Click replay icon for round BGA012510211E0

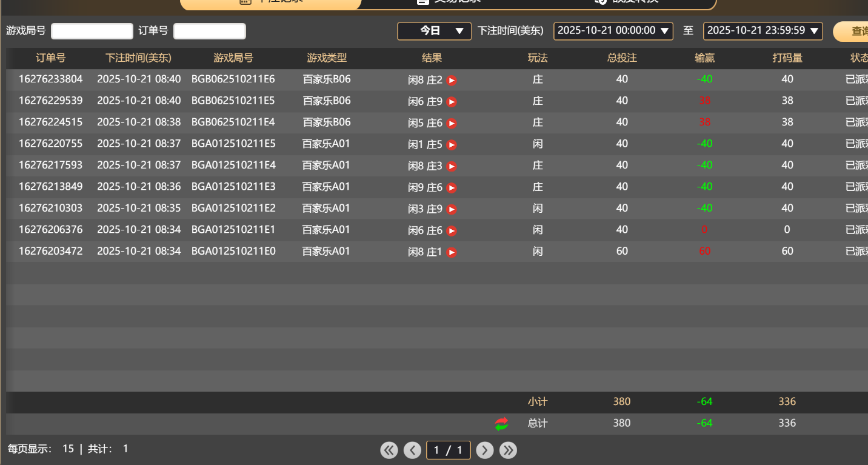tap(452, 252)
